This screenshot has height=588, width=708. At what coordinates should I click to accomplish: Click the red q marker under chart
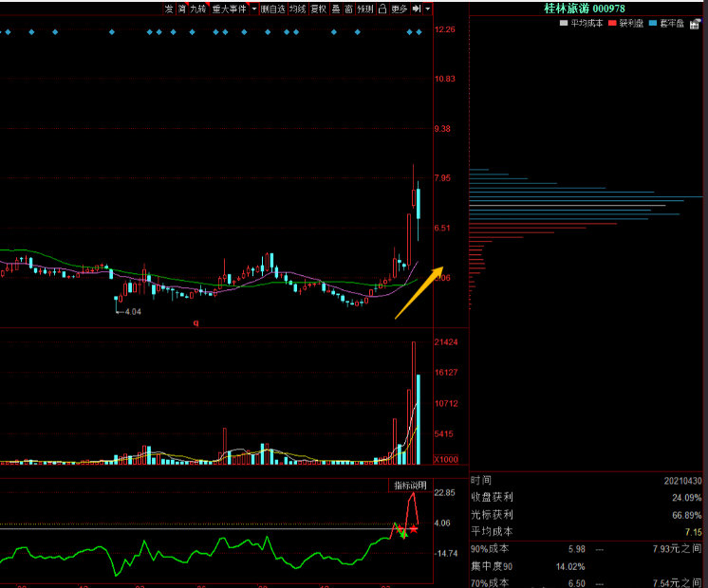(x=196, y=323)
